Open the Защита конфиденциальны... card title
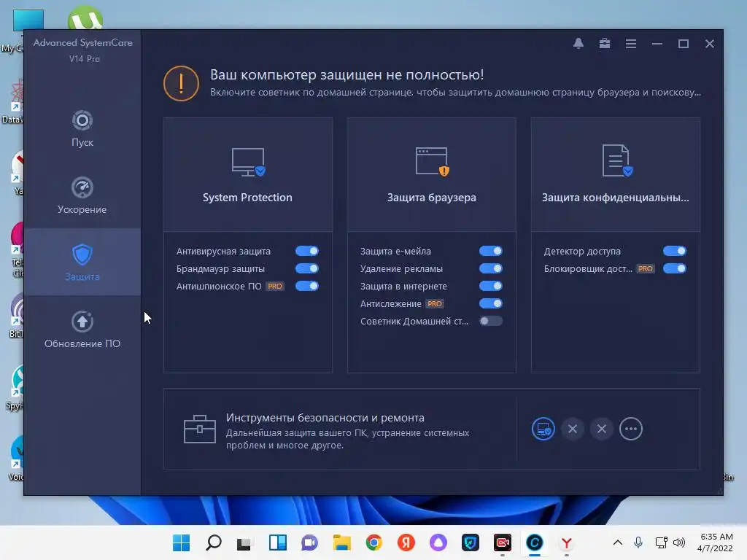747x560 pixels. point(616,197)
